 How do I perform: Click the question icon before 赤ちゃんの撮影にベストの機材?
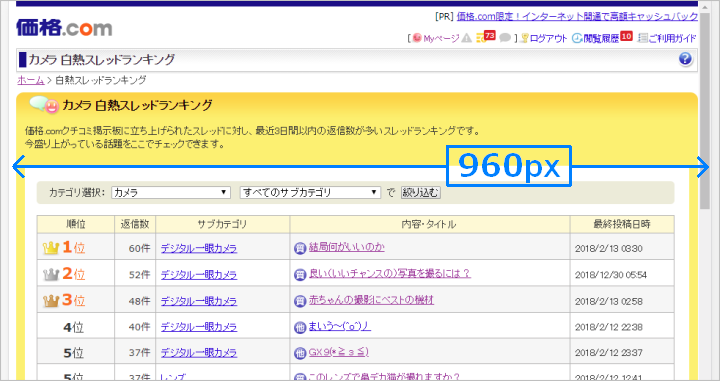pyautogui.click(x=300, y=301)
